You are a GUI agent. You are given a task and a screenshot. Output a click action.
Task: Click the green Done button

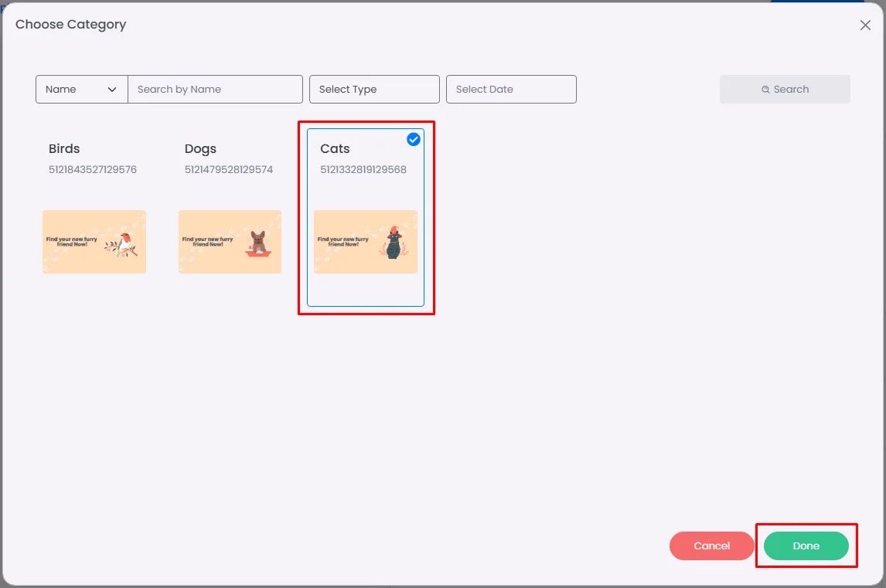coord(806,546)
